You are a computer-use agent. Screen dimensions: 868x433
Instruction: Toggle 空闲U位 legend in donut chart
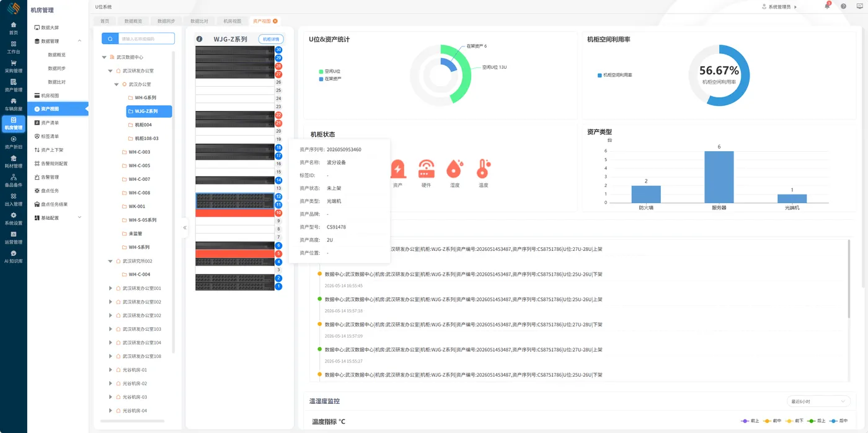(x=329, y=71)
